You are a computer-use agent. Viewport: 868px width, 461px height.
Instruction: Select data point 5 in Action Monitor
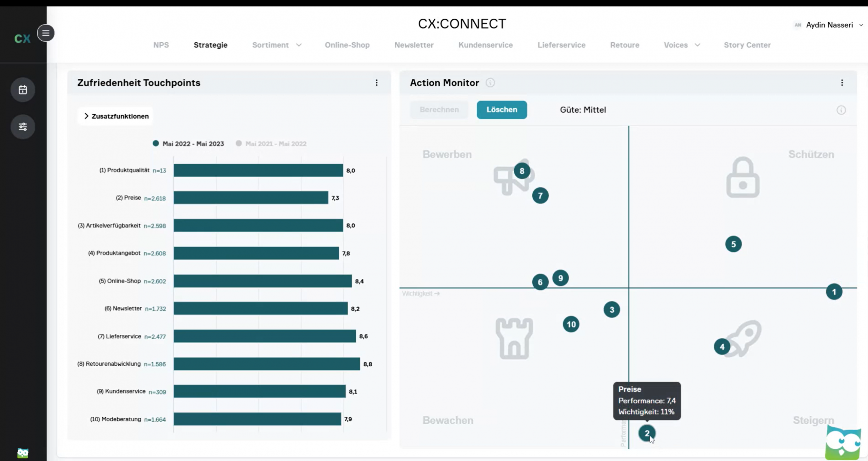733,244
